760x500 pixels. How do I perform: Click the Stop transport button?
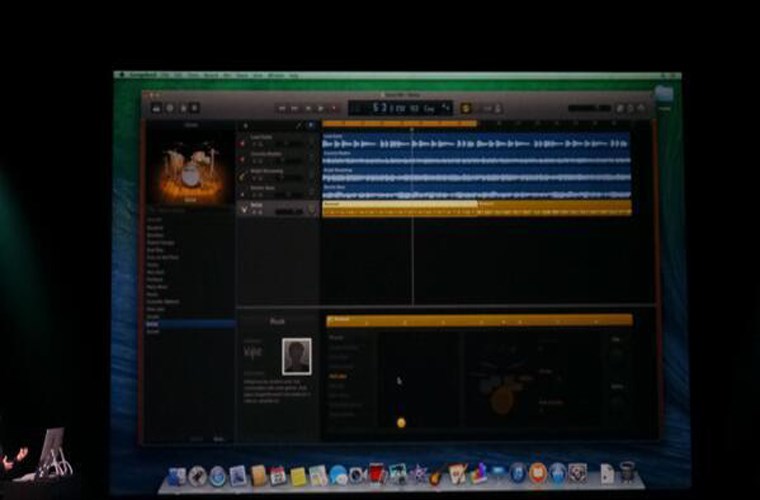tap(308, 109)
